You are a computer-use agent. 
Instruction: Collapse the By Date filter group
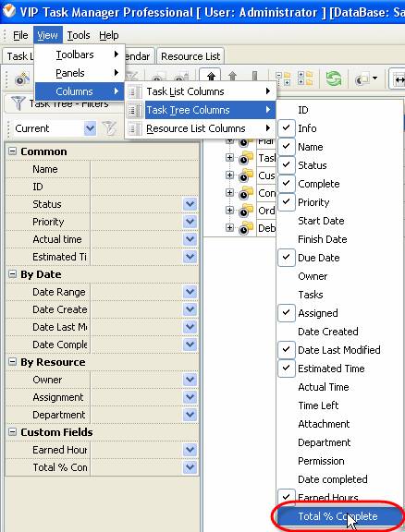click(12, 274)
